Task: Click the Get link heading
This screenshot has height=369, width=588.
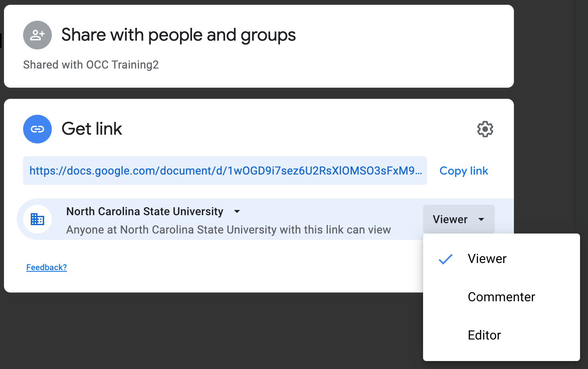Action: click(x=92, y=129)
